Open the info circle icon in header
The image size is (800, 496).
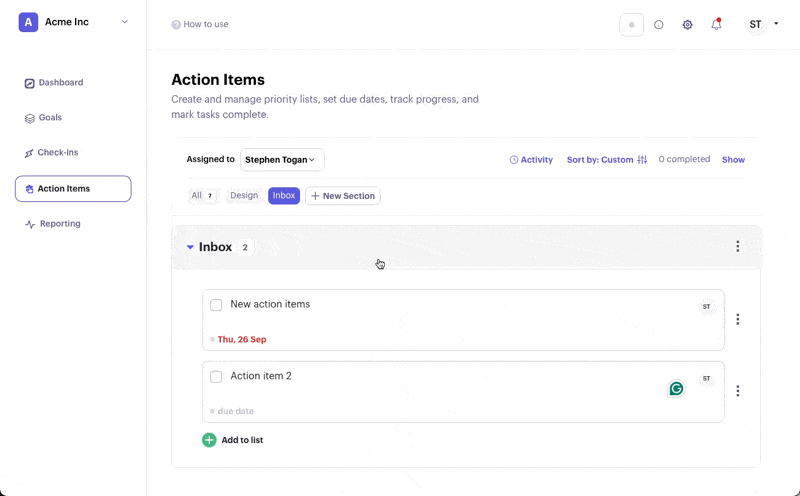[659, 24]
